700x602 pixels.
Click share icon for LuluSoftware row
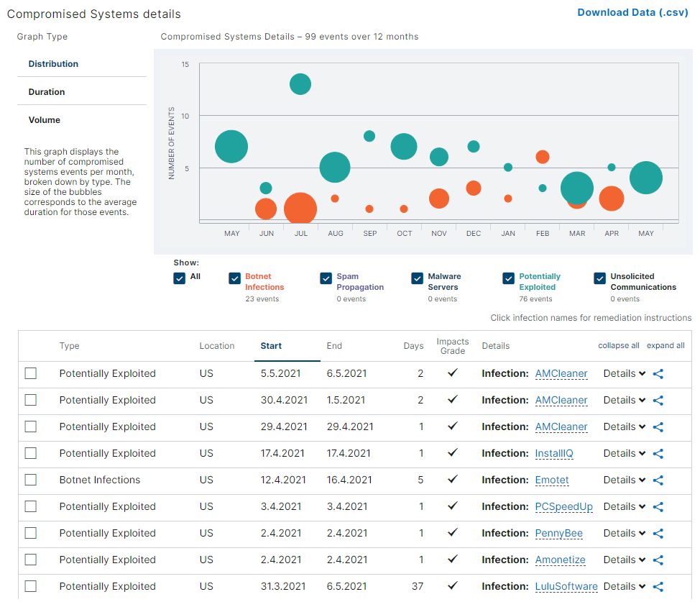(658, 587)
